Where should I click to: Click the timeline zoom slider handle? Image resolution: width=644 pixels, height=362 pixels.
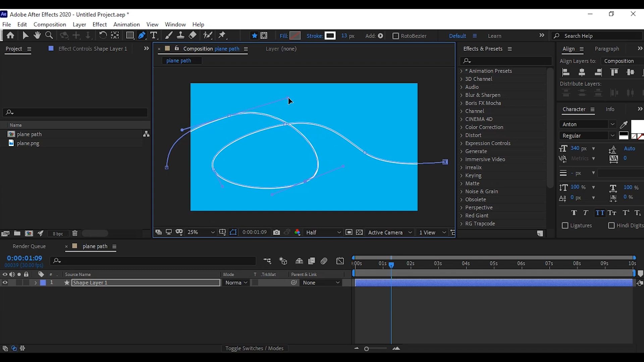[367, 349]
